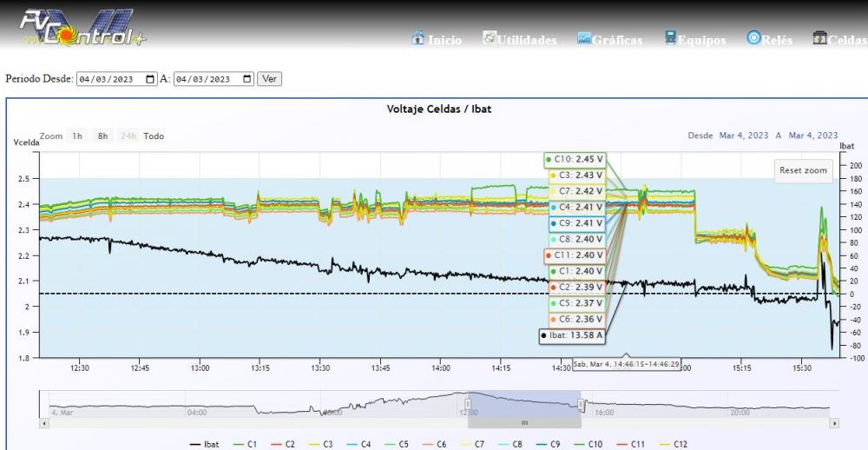Screen dimensions: 868x450
Task: Toggle the C2 series in legend
Action: 283,444
